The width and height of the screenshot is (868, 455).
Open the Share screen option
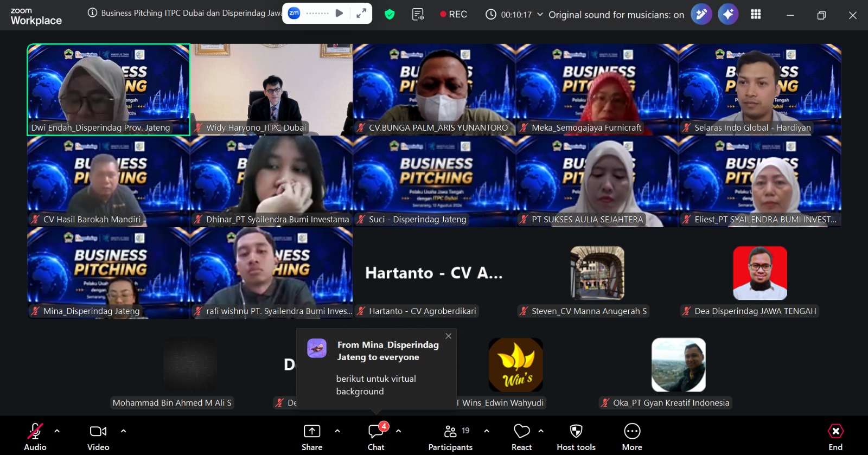[312, 437]
